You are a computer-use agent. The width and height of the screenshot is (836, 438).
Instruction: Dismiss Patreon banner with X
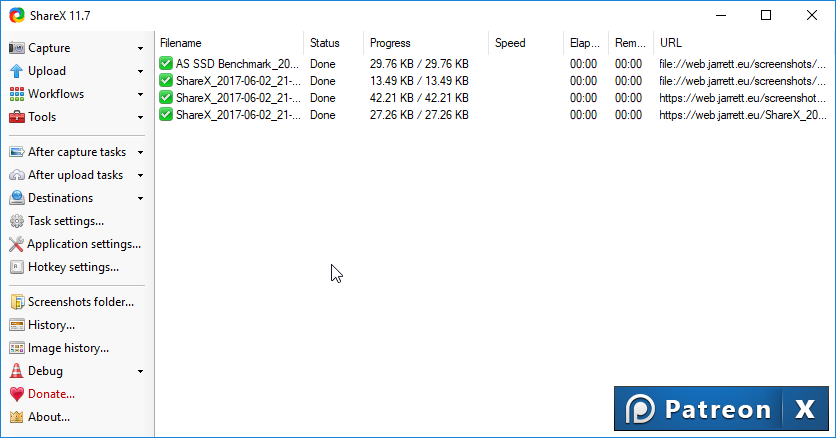coord(805,409)
